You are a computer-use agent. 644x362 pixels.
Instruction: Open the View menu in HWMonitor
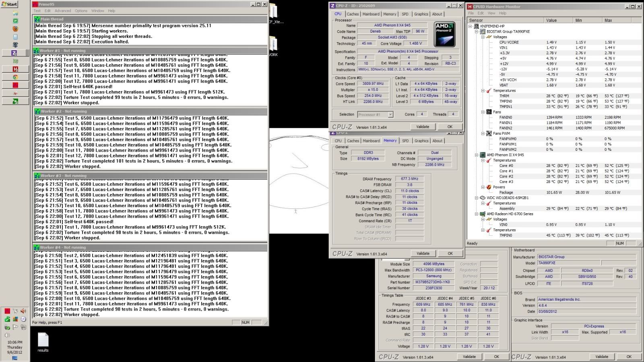491,13
